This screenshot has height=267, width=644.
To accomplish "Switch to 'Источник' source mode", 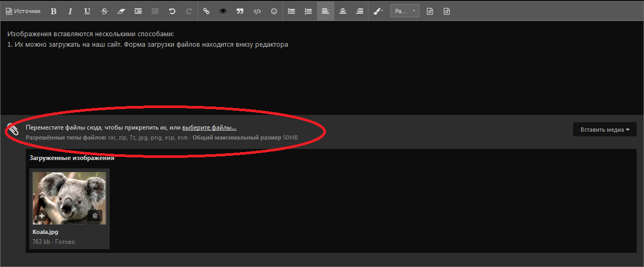I will point(23,11).
